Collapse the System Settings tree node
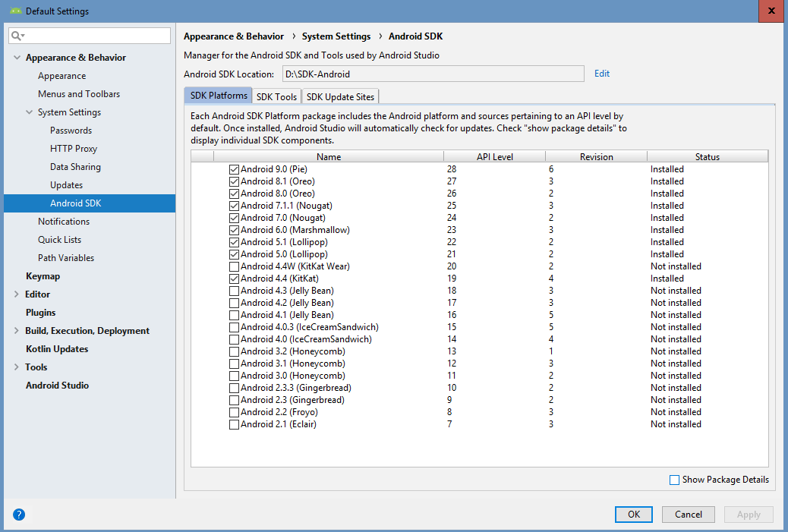Viewport: 788px width, 532px height. tap(30, 112)
